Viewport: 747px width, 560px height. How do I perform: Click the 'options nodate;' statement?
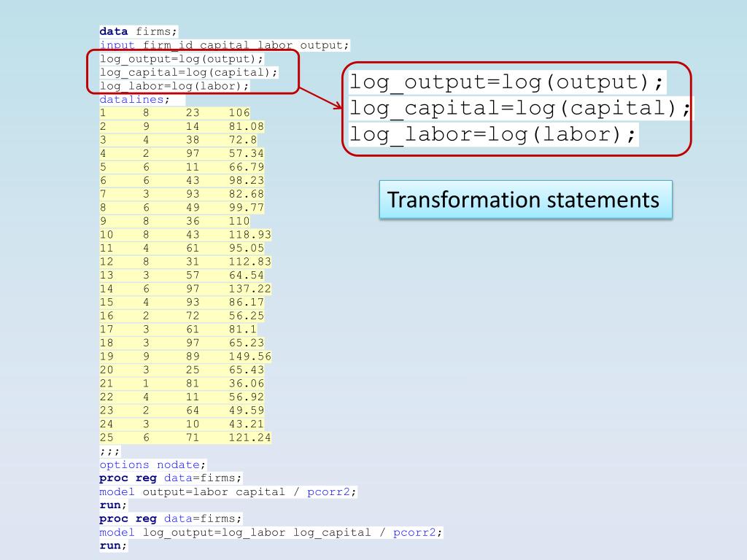[152, 464]
